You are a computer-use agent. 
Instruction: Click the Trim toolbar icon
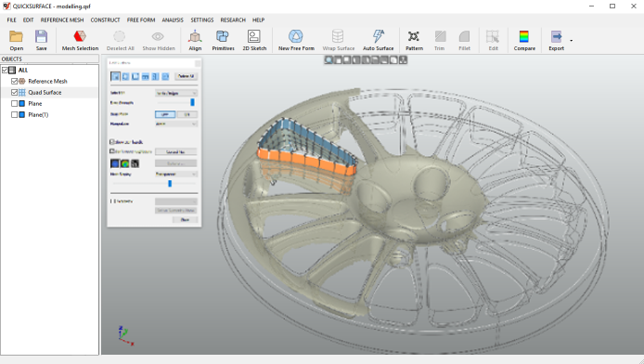click(440, 36)
